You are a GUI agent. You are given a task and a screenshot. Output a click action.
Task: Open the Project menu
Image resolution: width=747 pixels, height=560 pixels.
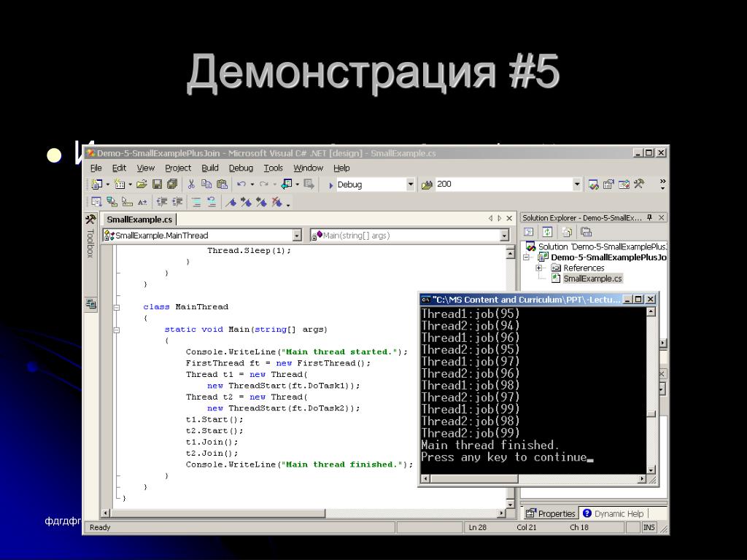pos(178,168)
